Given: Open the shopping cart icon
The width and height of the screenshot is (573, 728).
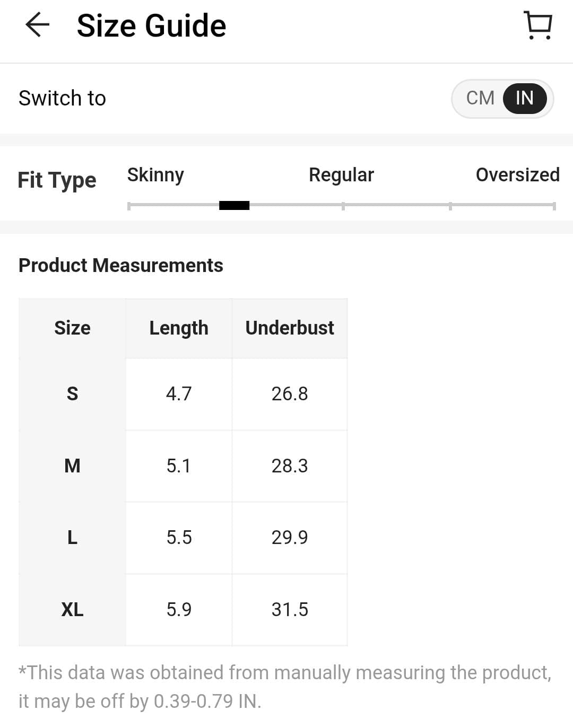Looking at the screenshot, I should click(539, 25).
